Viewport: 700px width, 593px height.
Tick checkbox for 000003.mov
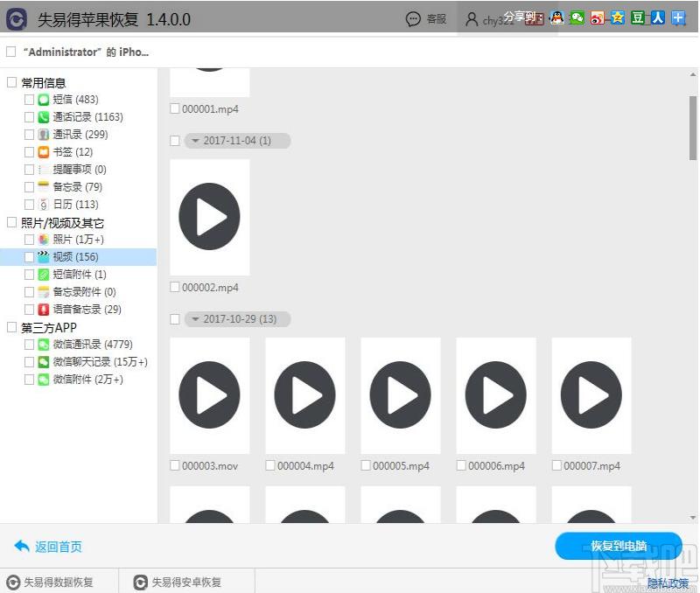pos(175,465)
